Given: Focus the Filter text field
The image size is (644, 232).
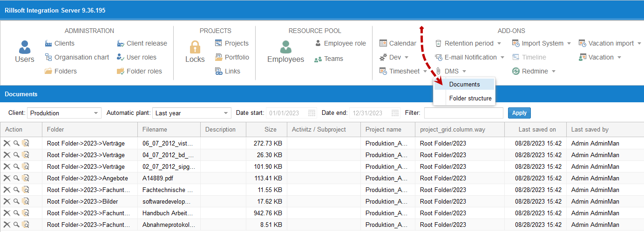Looking at the screenshot, I should coord(463,113).
